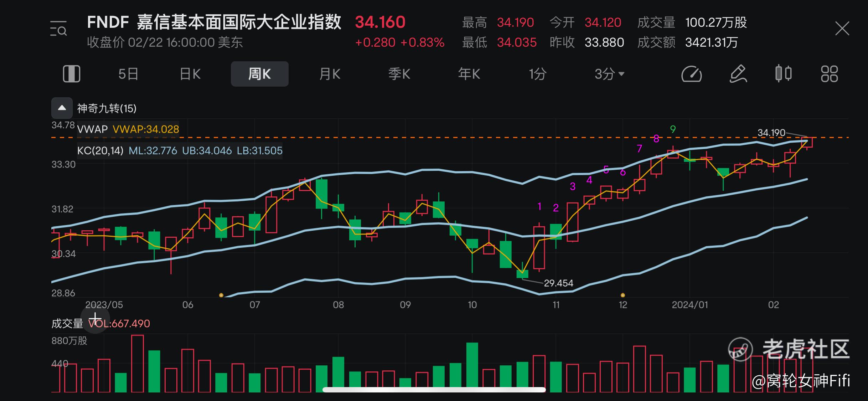The width and height of the screenshot is (868, 401).
Task: Click the 今开 value 34.120
Action: coord(603,22)
